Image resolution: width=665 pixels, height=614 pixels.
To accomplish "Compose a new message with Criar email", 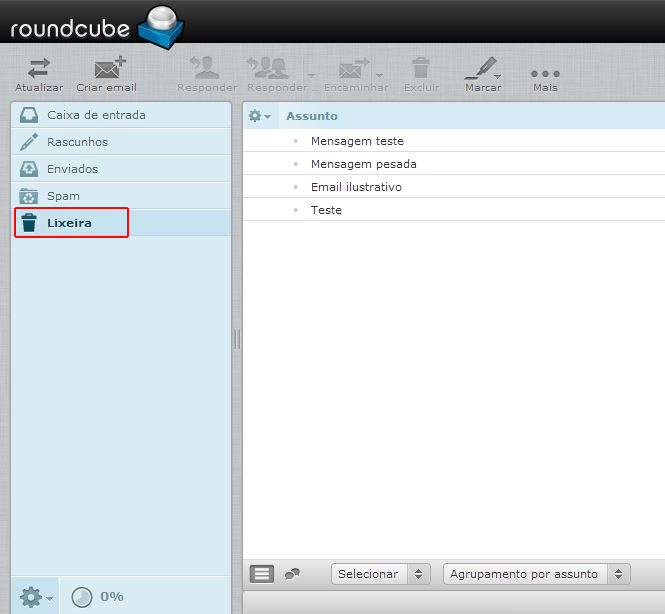I will pos(107,69).
